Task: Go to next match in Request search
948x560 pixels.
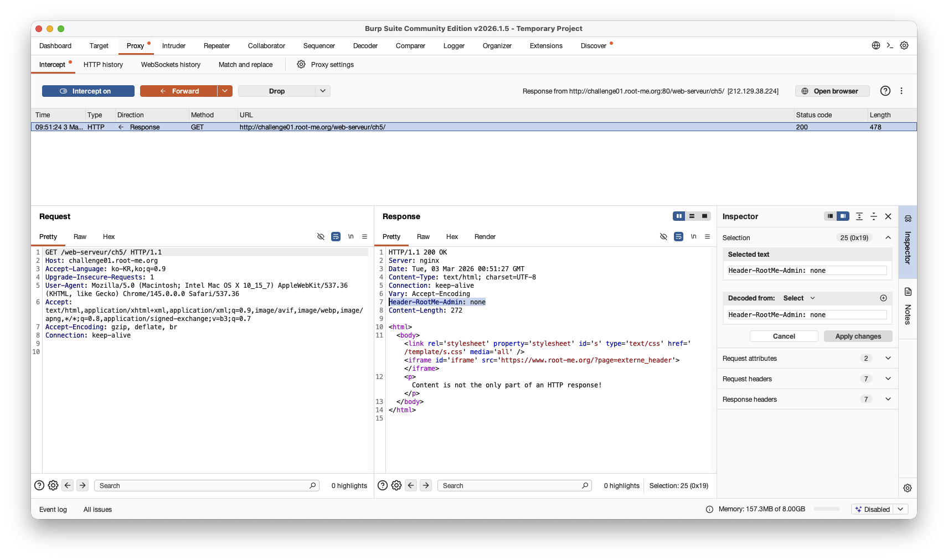Action: point(83,485)
